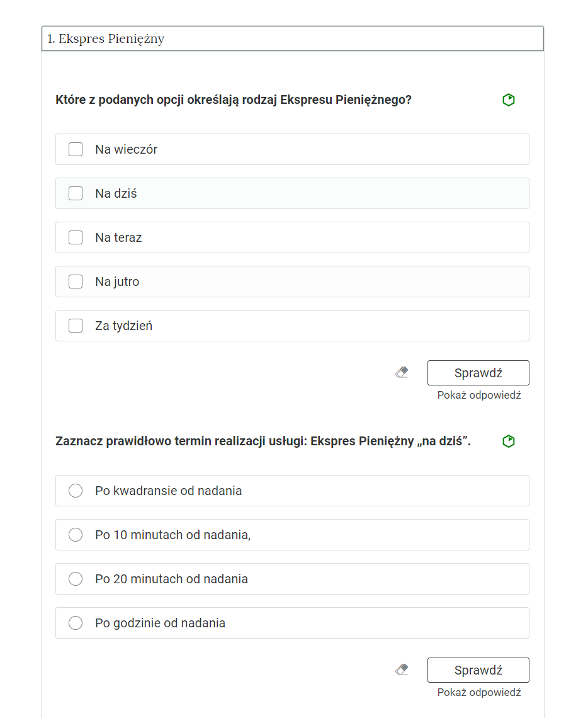588x718 pixels.
Task: Mark the "Na jutro" checkbox
Action: (76, 282)
